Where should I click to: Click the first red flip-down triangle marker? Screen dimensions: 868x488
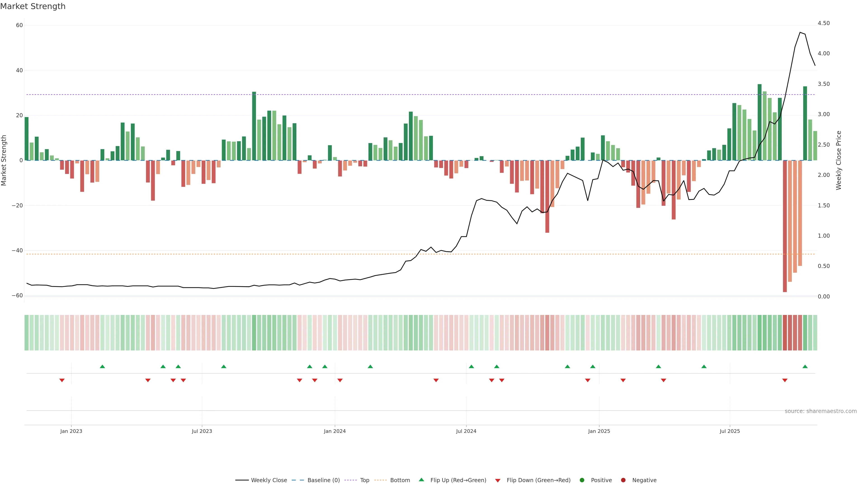[x=62, y=380]
